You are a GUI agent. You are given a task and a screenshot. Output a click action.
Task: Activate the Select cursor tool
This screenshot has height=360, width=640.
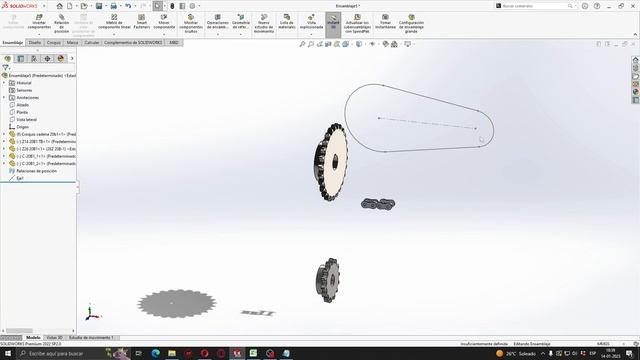tap(158, 6)
